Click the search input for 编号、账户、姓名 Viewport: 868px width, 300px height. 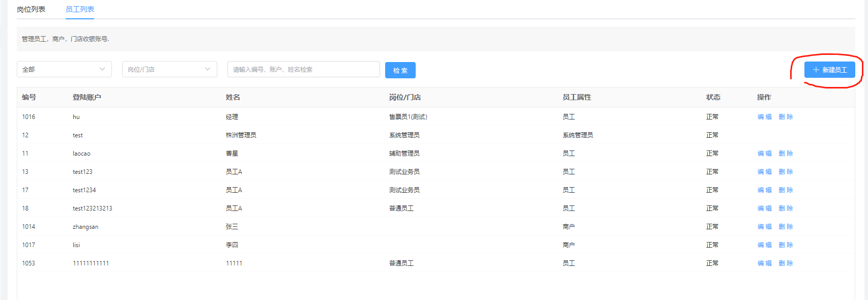point(303,69)
